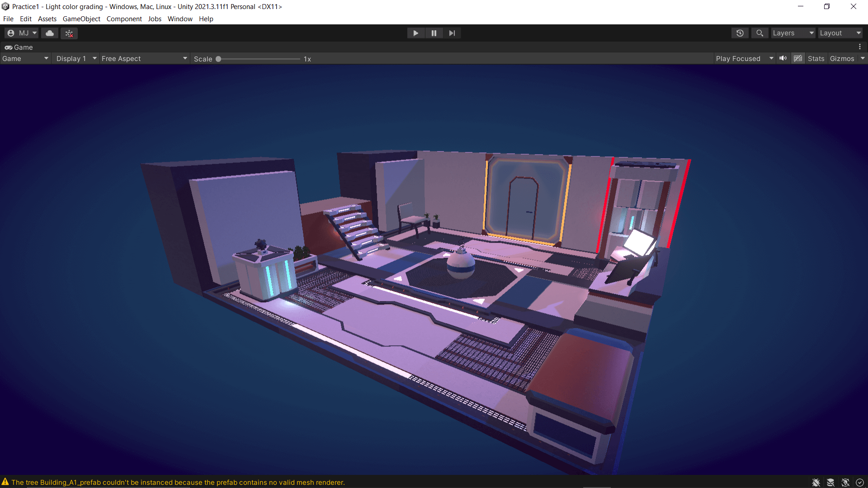Click the debug mode bug icon
This screenshot has width=868, height=488.
coord(816,483)
